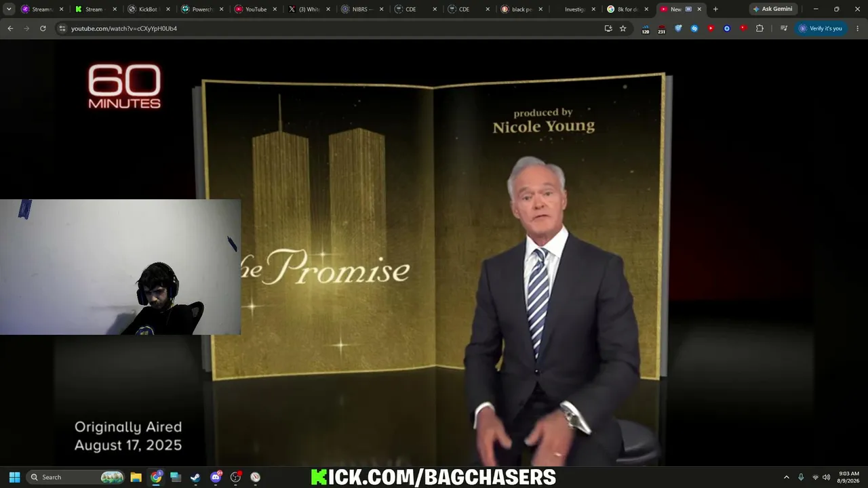The height and width of the screenshot is (488, 868).
Task: Close the Investig… tab
Action: click(x=594, y=9)
